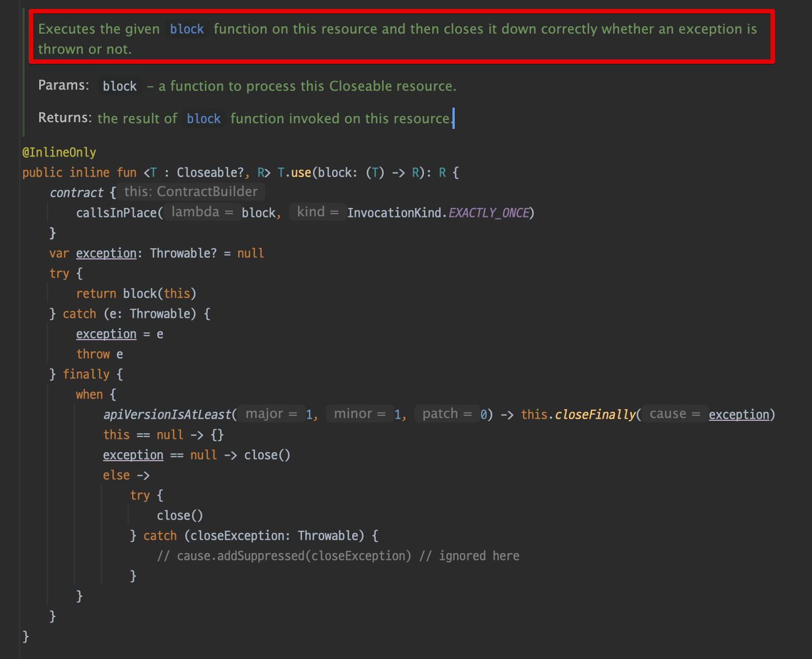Click the "minor =" parameter hint
812x659 pixels.
[x=360, y=414]
